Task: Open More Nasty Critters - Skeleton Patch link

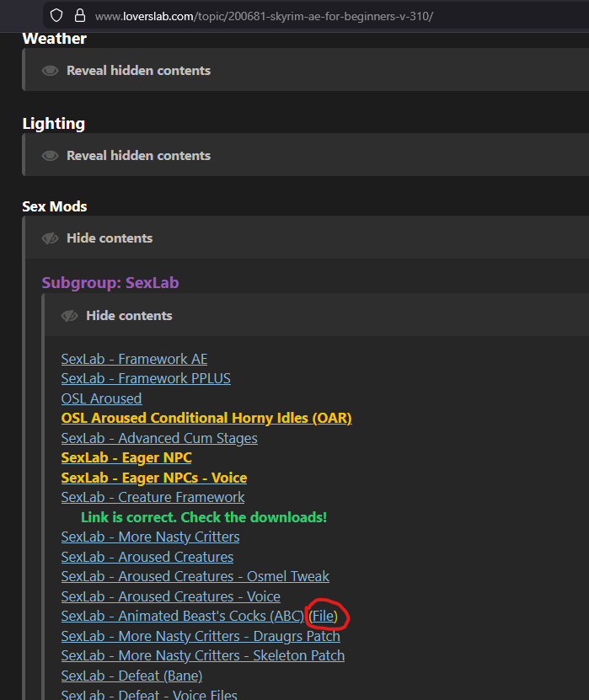Action: coord(203,656)
